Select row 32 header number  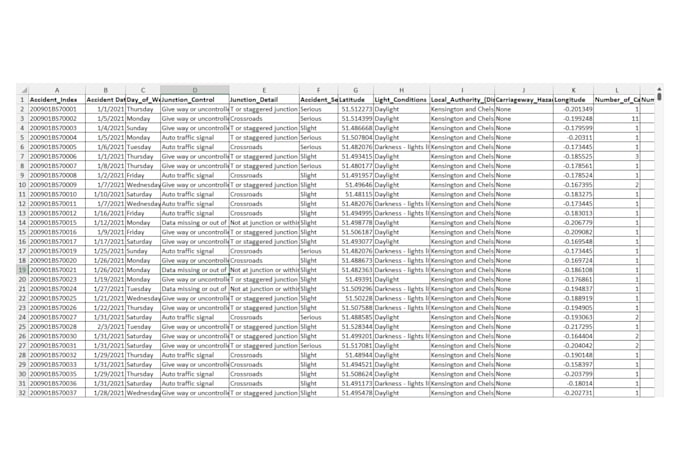[22, 393]
